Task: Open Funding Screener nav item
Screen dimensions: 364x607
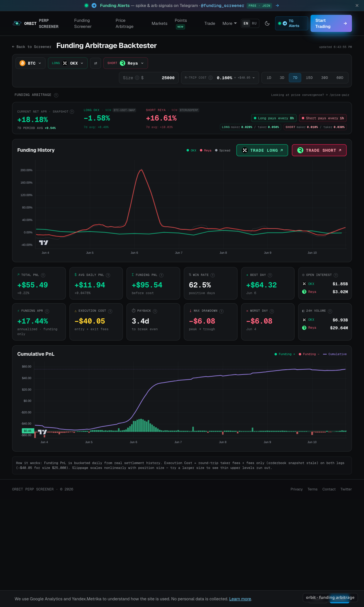Action: tap(83, 23)
